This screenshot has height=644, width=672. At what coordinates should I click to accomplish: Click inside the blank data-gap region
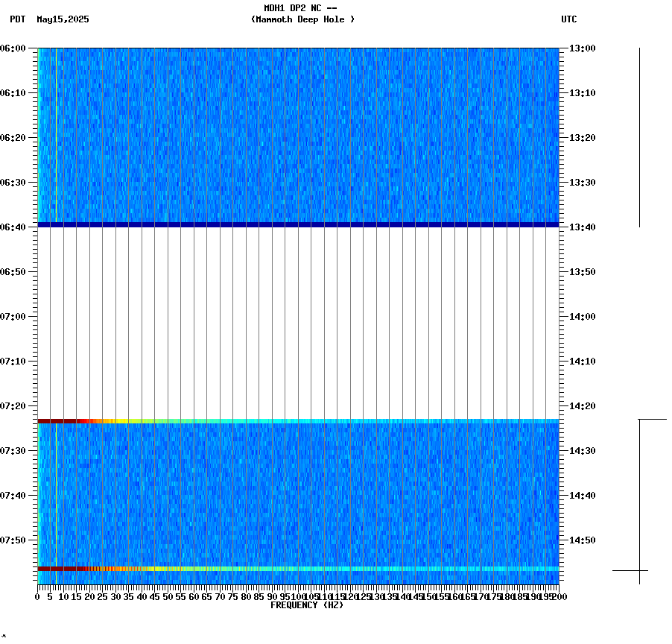pyautogui.click(x=298, y=321)
